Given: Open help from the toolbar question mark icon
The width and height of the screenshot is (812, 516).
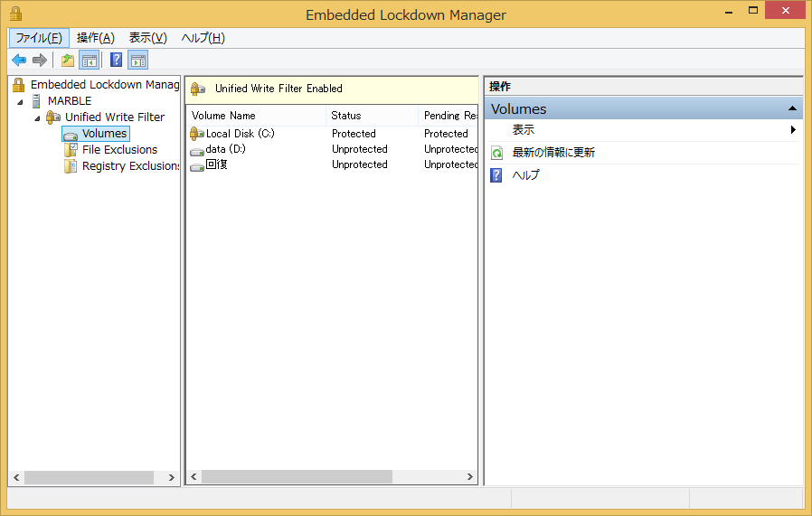Looking at the screenshot, I should [x=117, y=60].
